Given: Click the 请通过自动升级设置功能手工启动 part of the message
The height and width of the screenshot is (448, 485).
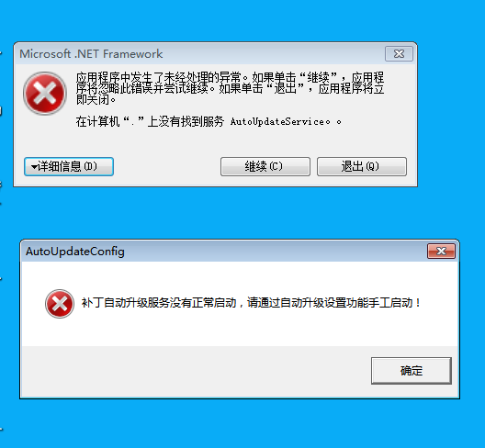Looking at the screenshot, I should click(330, 303).
